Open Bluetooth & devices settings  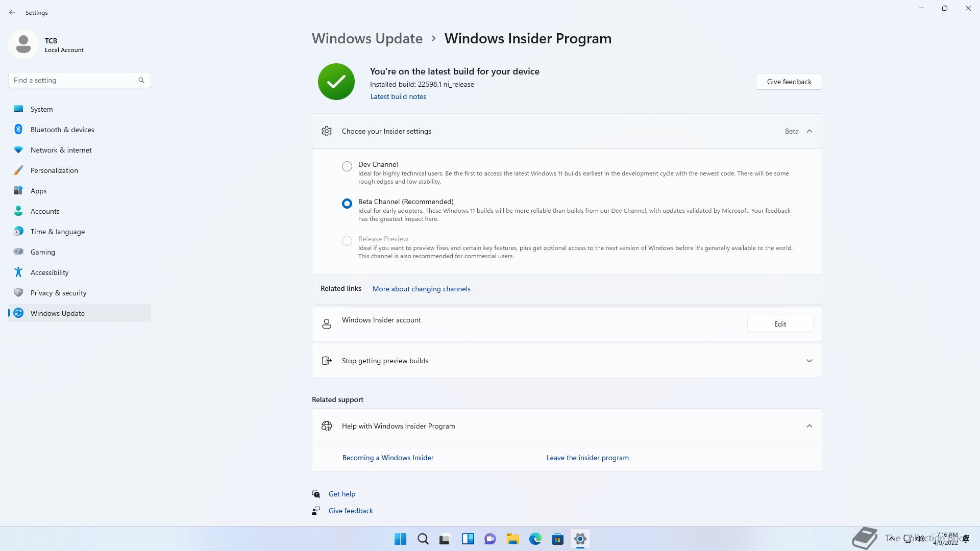point(80,130)
